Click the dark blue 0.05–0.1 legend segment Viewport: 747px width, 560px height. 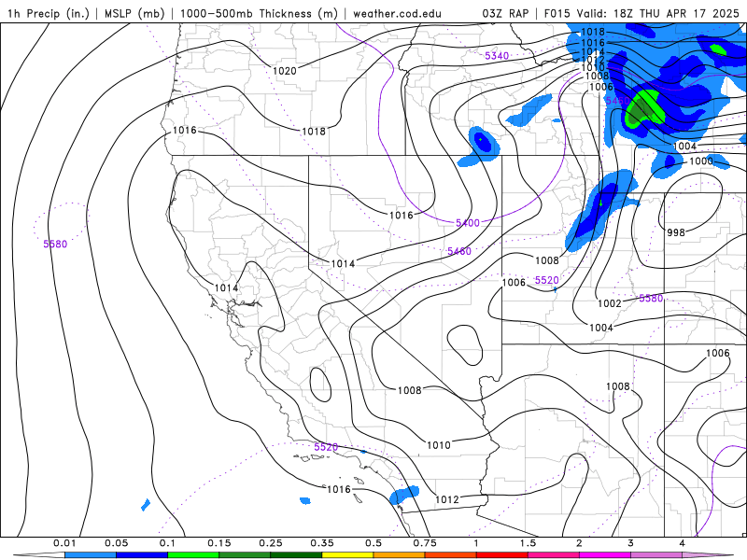142,555
